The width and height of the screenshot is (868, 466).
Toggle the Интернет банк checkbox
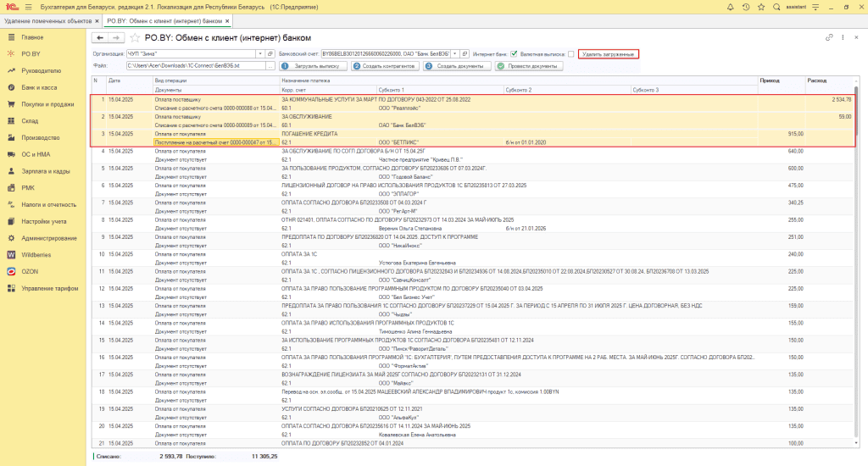pyautogui.click(x=514, y=53)
